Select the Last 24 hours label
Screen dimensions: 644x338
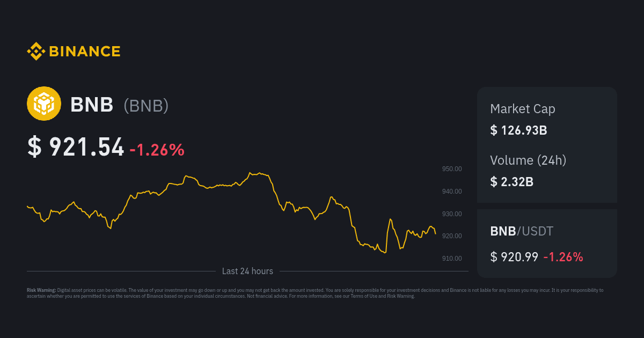(247, 271)
